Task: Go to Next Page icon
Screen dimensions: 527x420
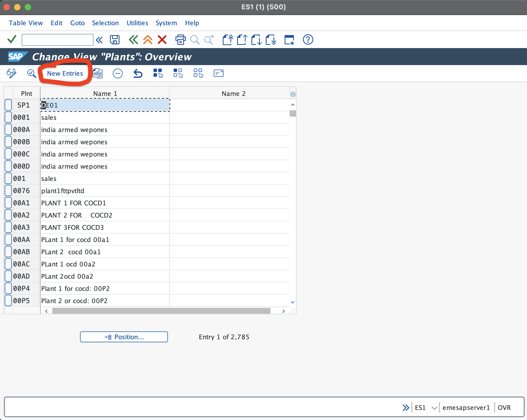Action: (x=256, y=40)
